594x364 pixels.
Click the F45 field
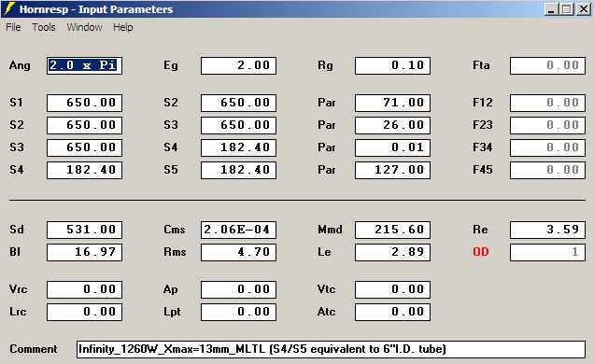point(547,170)
